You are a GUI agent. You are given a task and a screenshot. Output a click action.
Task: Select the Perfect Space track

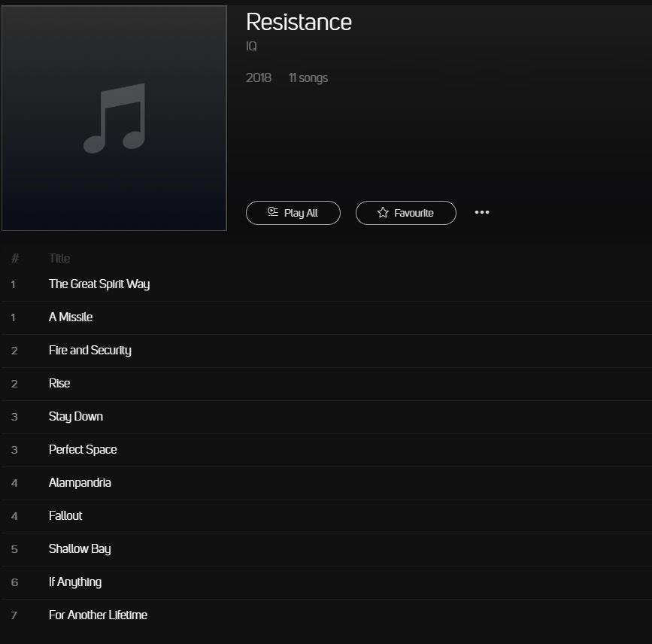coord(83,450)
